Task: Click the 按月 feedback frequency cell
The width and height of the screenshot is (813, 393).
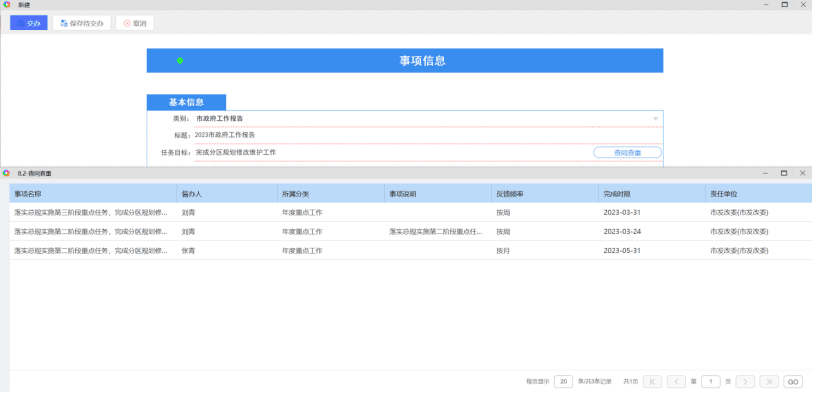Action: [503, 250]
